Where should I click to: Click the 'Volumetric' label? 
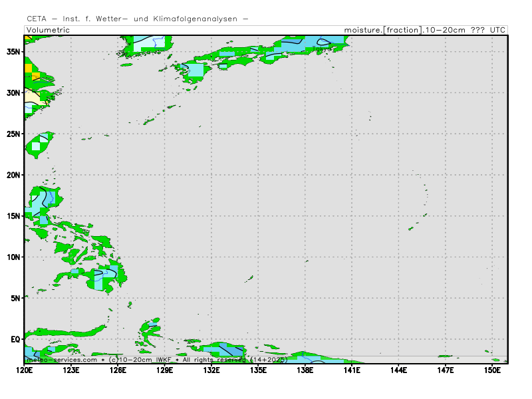[48, 30]
